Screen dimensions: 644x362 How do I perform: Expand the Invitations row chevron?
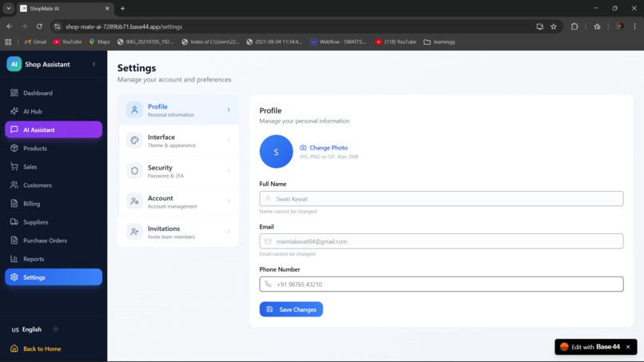point(229,232)
